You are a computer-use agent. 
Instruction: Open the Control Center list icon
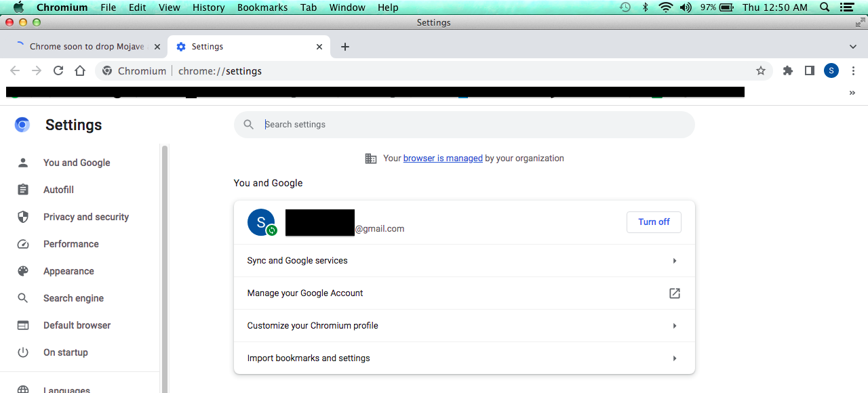click(846, 7)
